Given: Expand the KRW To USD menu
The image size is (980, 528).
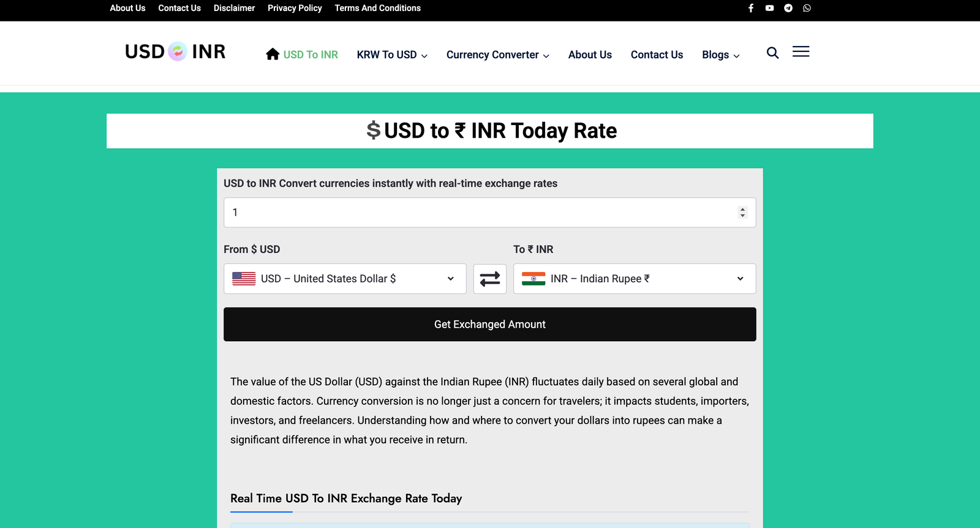Looking at the screenshot, I should 392,55.
